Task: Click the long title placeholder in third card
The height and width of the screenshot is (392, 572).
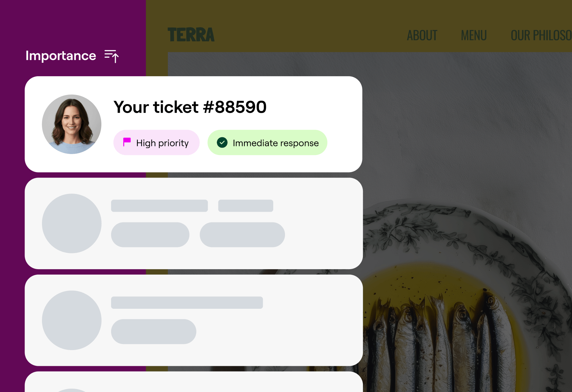Action: tap(187, 302)
